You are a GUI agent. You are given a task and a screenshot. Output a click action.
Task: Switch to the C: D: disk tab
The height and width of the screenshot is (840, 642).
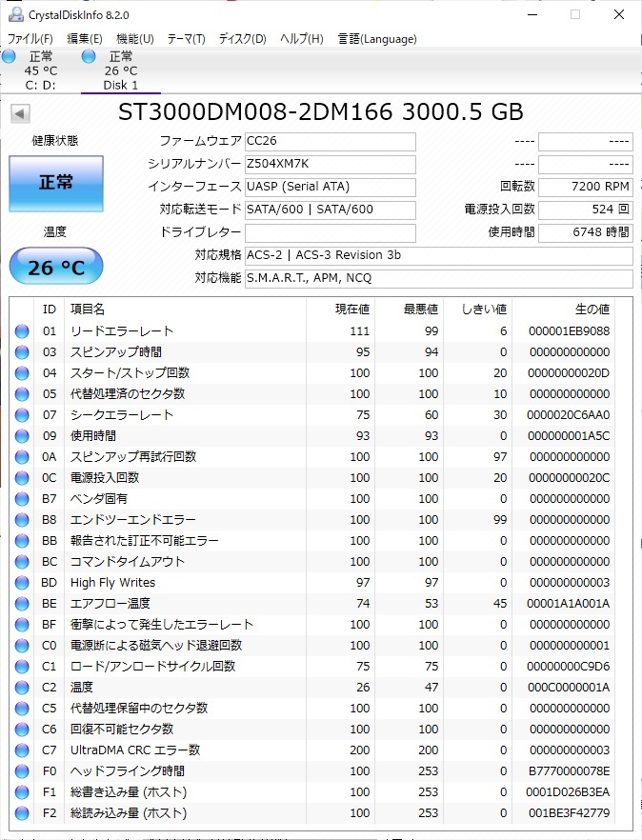(x=40, y=70)
